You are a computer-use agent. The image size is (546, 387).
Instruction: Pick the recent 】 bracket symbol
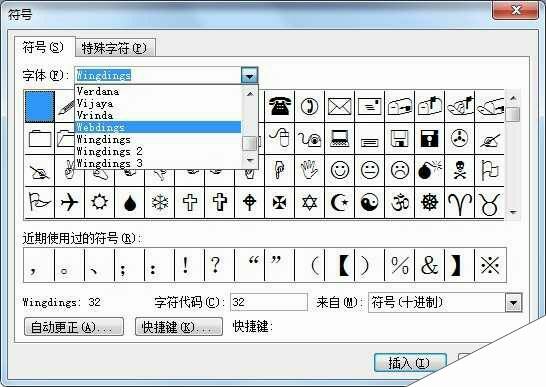click(459, 265)
